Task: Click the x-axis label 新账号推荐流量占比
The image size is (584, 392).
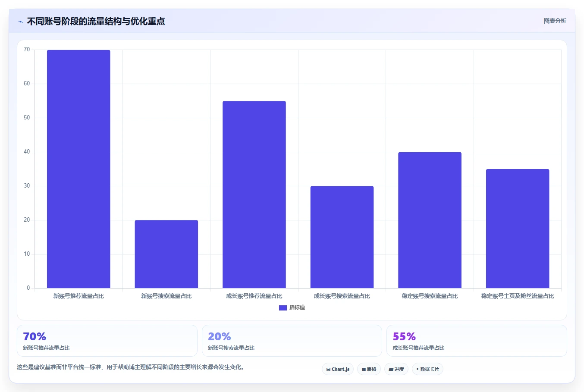Action: coord(78,296)
